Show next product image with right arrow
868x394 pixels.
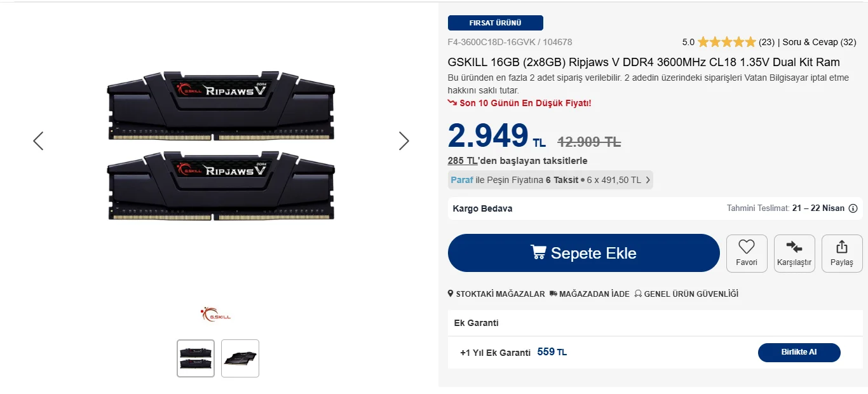pos(404,140)
